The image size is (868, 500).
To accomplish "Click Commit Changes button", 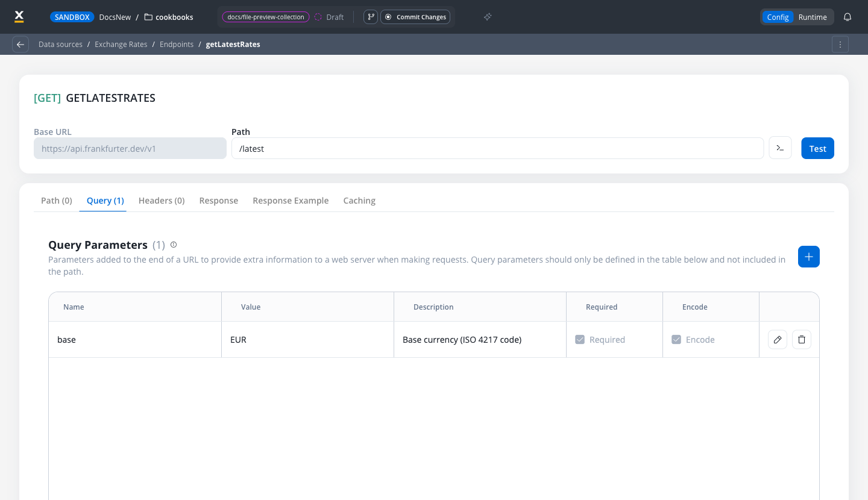I will click(x=415, y=17).
